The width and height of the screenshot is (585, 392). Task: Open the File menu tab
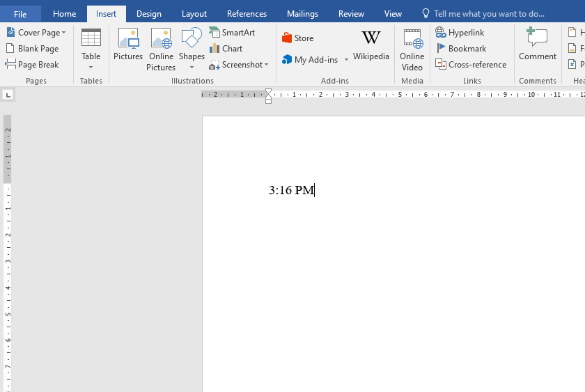pos(20,14)
